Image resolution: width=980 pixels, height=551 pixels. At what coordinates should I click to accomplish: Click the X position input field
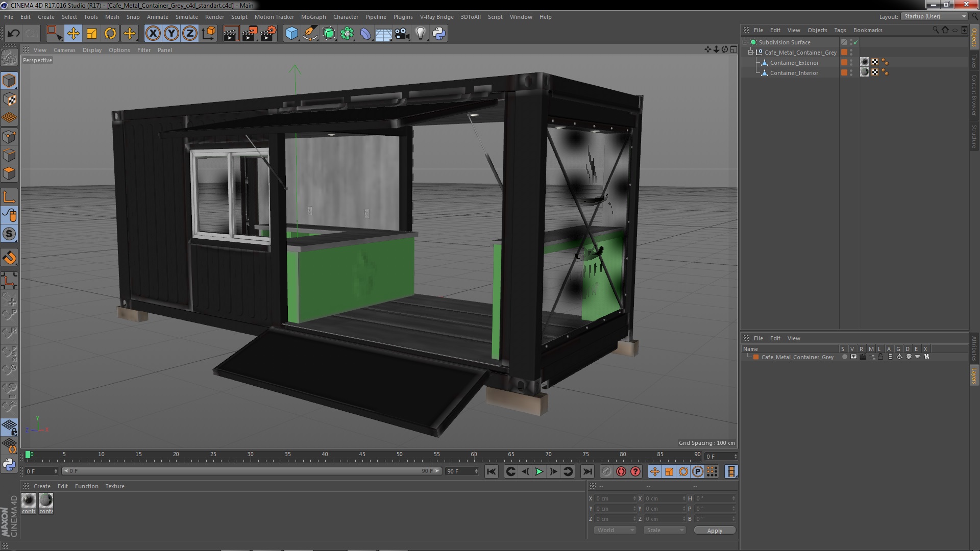[x=615, y=498]
